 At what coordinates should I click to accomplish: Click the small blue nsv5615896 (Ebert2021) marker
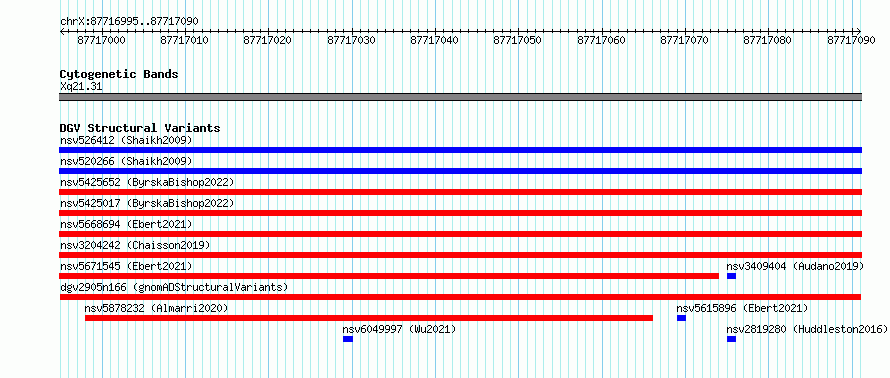(x=681, y=318)
